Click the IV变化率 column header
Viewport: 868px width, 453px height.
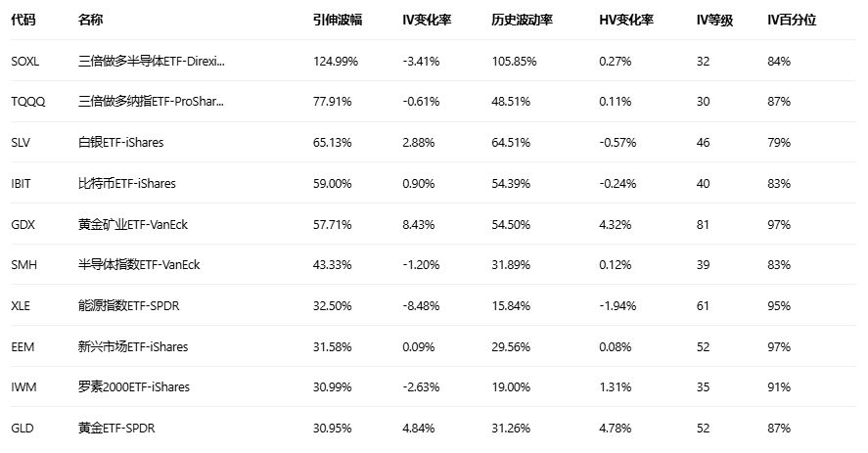point(427,20)
